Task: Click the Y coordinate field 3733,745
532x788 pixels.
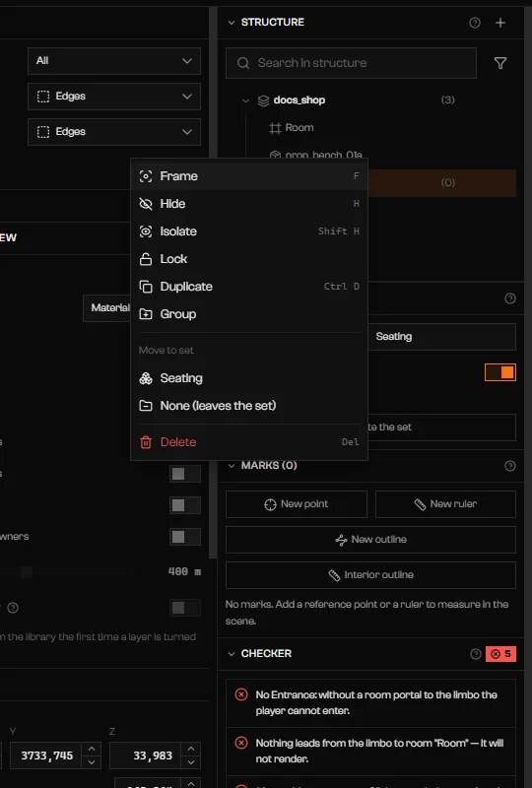Action: pyautogui.click(x=46, y=755)
